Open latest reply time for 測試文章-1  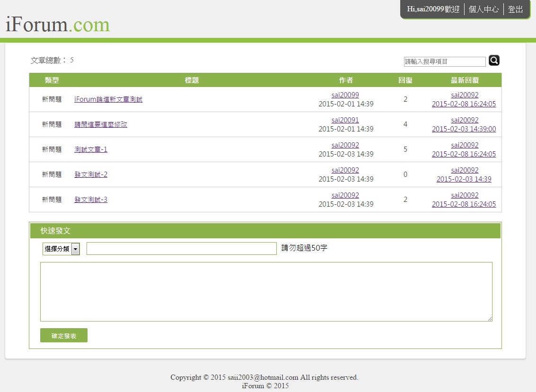click(464, 154)
